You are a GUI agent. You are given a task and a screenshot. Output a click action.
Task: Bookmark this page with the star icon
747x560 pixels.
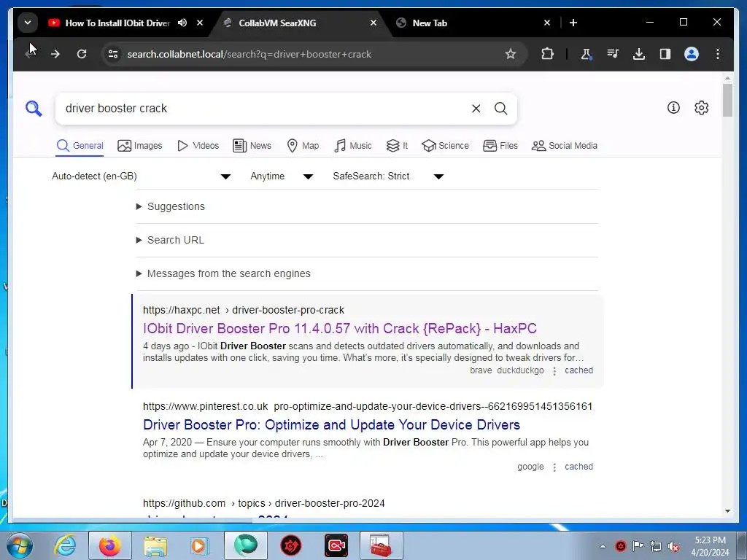click(510, 54)
